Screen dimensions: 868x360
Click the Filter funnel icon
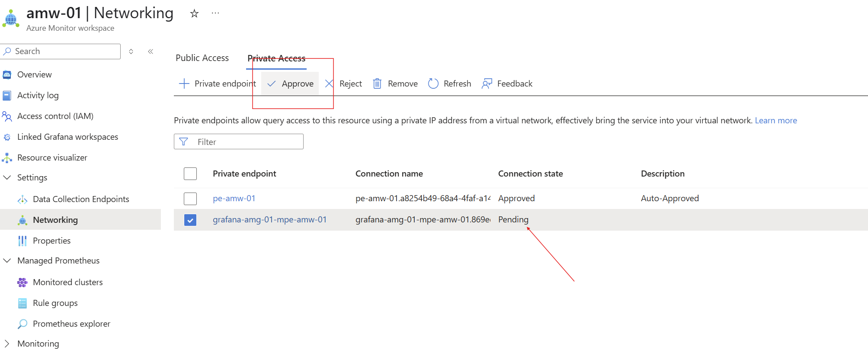click(183, 142)
